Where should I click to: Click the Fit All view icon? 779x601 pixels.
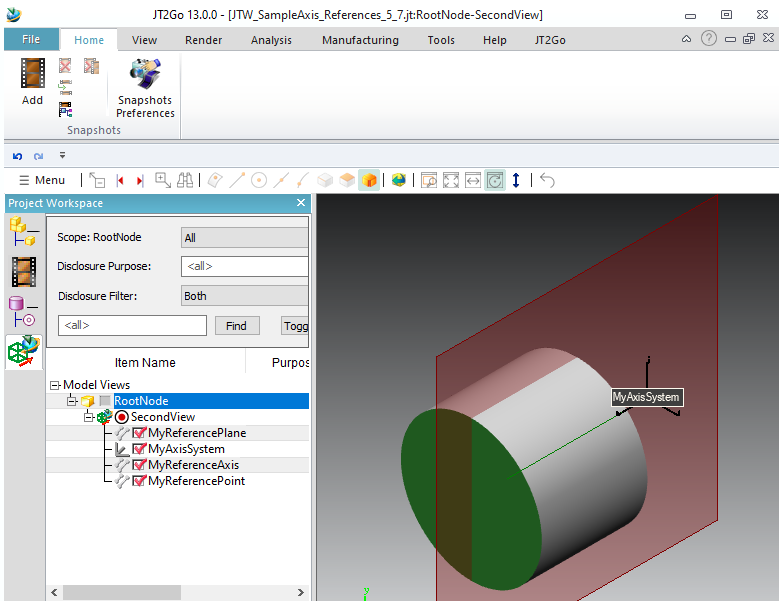pos(451,180)
